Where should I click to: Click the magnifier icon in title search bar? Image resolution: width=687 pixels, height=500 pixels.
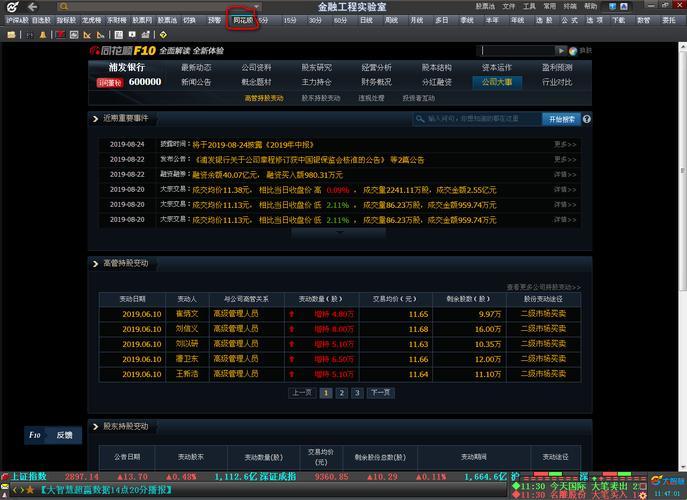pos(64,7)
